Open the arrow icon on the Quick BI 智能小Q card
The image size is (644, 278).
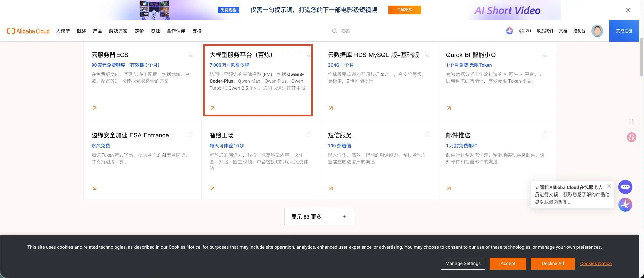coord(449,108)
